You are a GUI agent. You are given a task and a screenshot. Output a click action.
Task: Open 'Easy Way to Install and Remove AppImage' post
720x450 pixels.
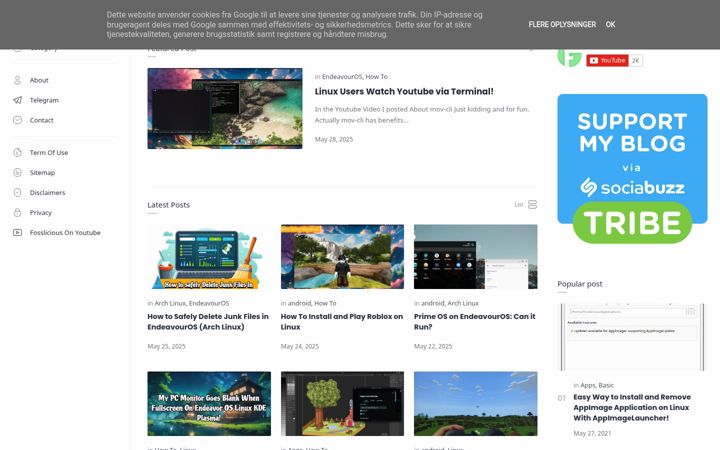[632, 407]
